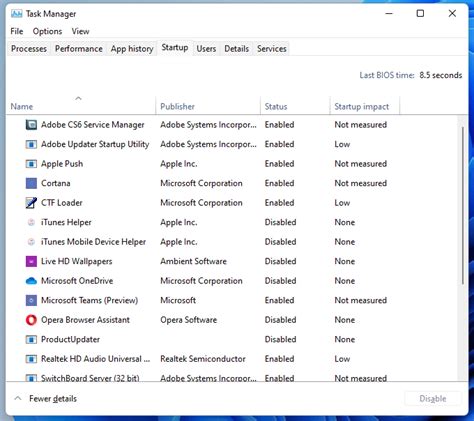Click the Realtek Semiconductor publisher cell
This screenshot has height=421, width=474.
click(203, 359)
